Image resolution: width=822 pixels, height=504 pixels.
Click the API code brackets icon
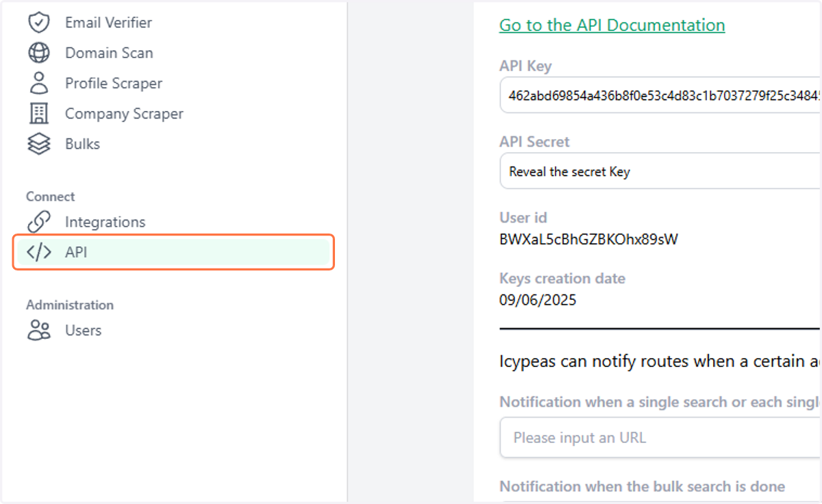(x=38, y=252)
